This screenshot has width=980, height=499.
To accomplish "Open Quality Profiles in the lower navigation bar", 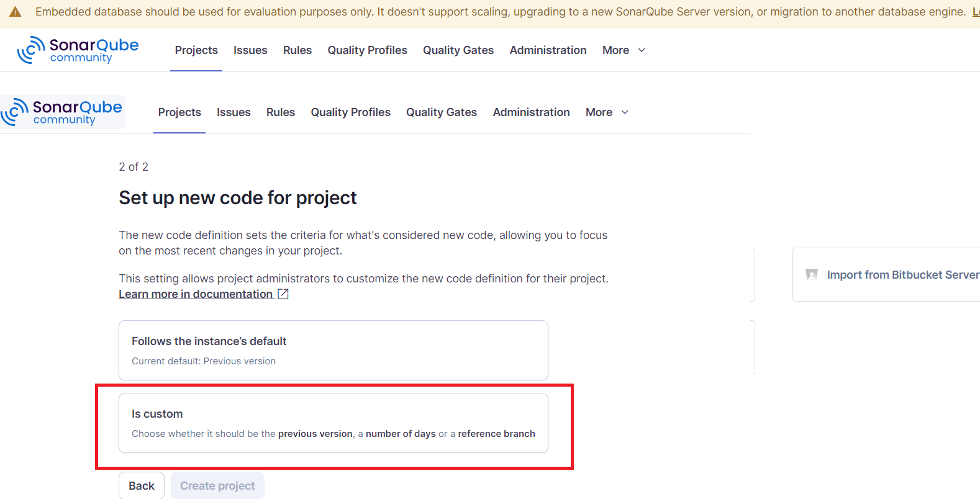I will (x=350, y=112).
